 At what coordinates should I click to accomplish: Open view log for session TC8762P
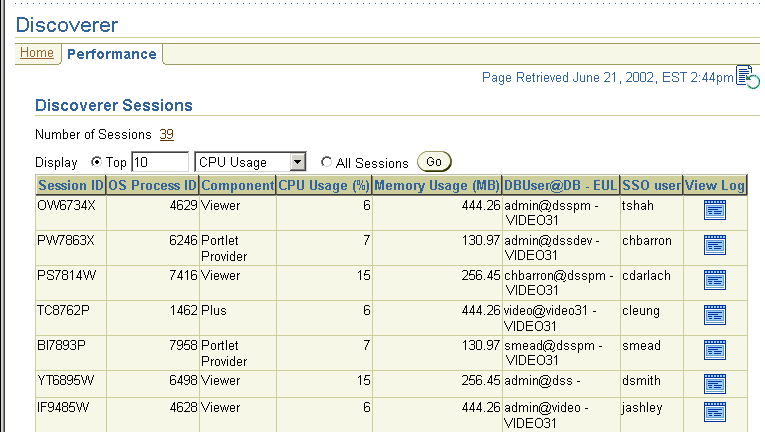715,315
